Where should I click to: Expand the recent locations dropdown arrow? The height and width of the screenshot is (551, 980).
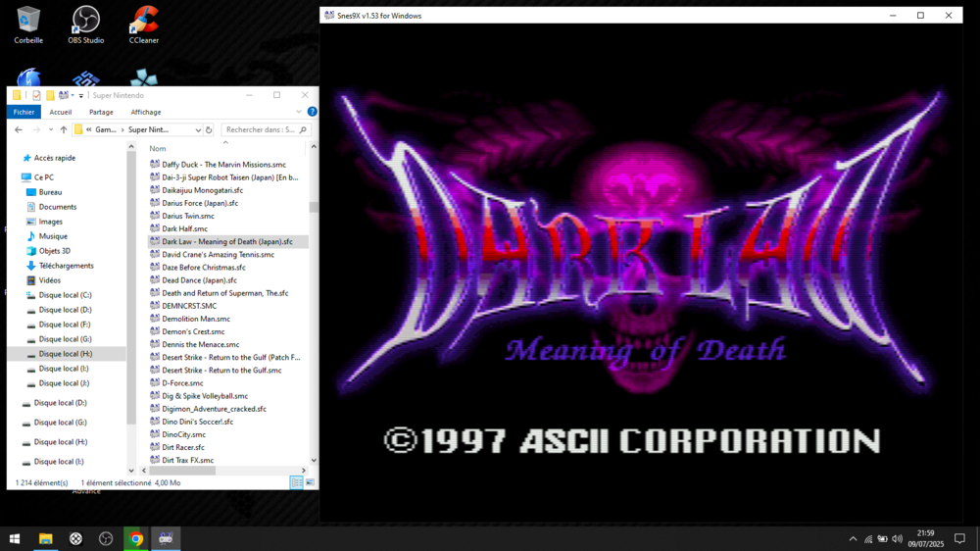click(50, 129)
